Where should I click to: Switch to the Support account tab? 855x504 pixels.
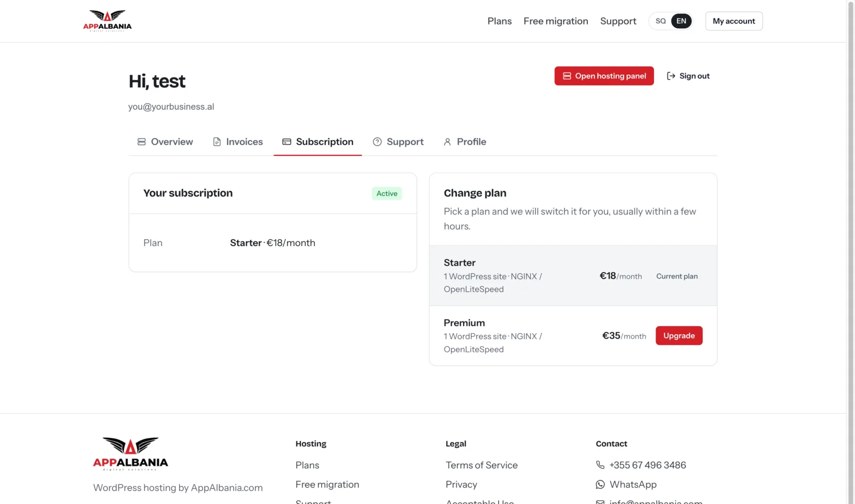(x=398, y=142)
